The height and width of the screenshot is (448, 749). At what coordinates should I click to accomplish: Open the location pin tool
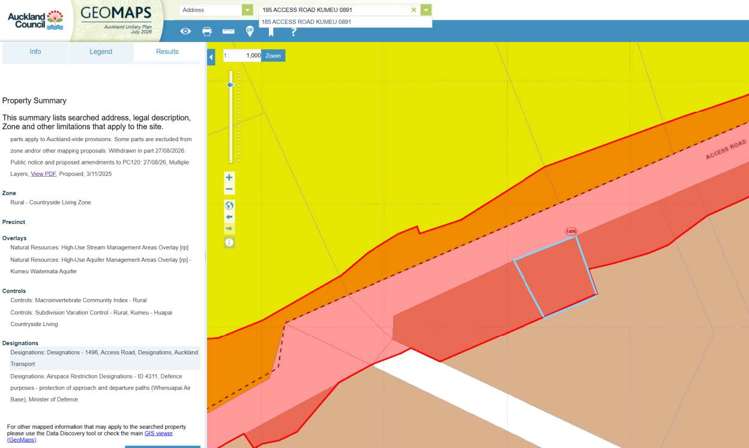coord(249,31)
